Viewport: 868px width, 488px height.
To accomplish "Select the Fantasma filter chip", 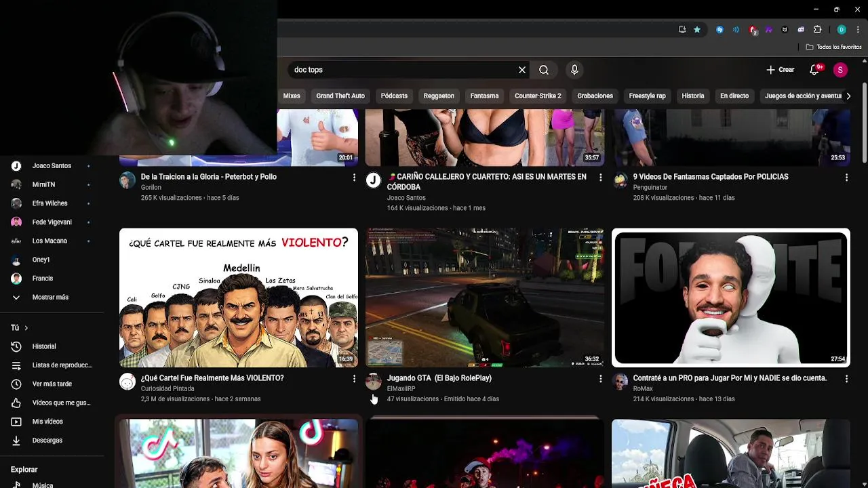I will pos(484,96).
